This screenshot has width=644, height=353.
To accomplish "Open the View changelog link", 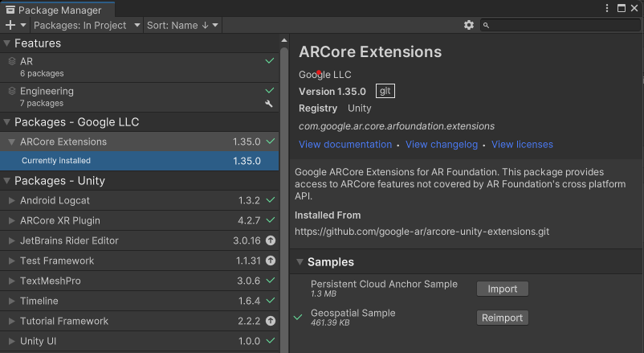I will click(x=442, y=145).
